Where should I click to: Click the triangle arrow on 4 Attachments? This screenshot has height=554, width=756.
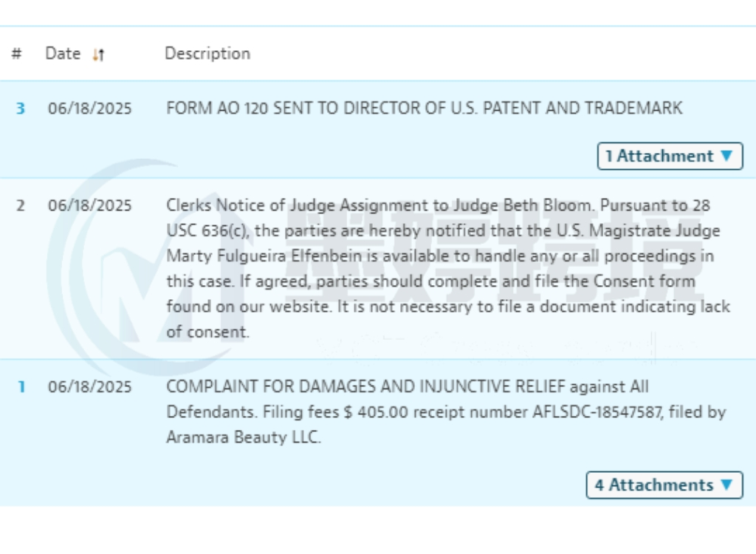point(726,485)
